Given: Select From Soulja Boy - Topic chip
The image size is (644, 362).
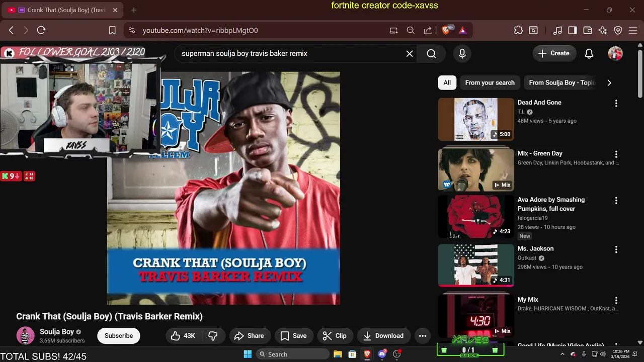Looking at the screenshot, I should point(561,83).
